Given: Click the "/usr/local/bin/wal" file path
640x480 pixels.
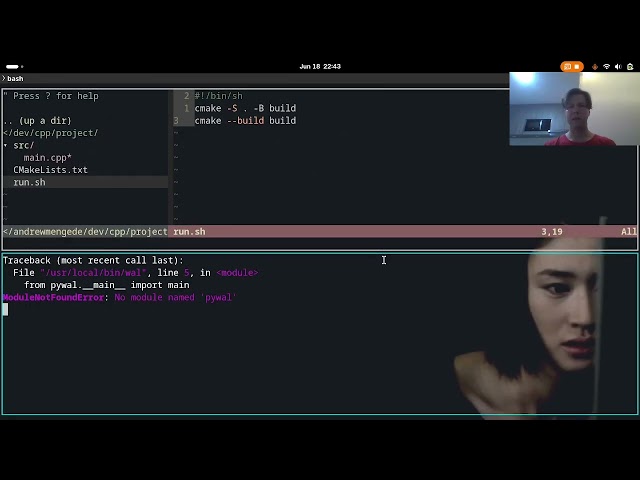Looking at the screenshot, I should [93, 273].
